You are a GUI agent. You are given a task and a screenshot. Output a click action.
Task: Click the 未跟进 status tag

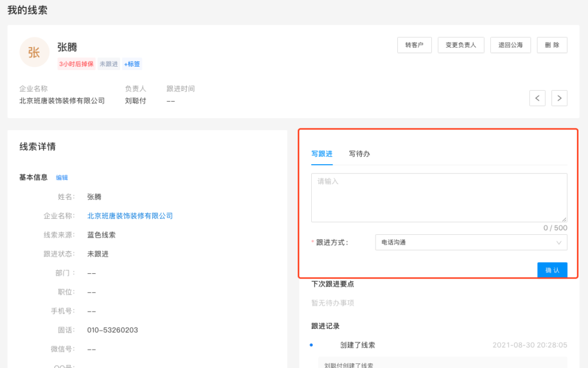point(109,64)
